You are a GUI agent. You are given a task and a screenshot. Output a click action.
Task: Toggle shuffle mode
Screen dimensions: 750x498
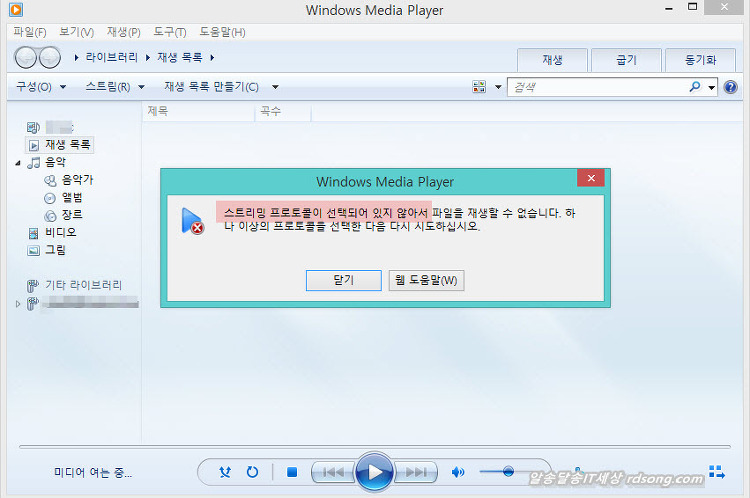(226, 472)
